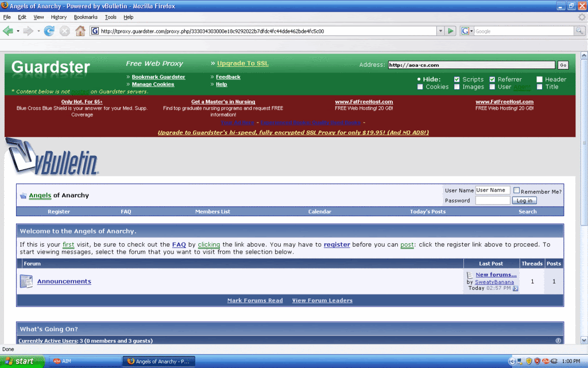Enable the Cookies hide checkbox
Viewport: 588px width, 368px height.
click(420, 87)
